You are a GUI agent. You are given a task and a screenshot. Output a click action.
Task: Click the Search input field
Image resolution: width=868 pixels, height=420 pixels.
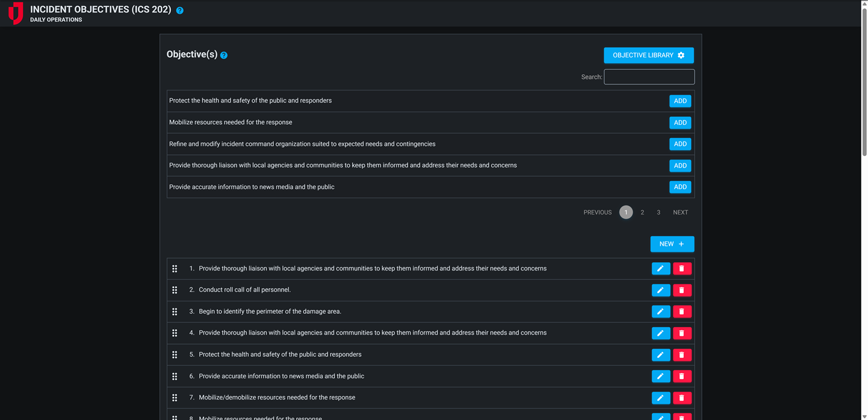pos(649,77)
